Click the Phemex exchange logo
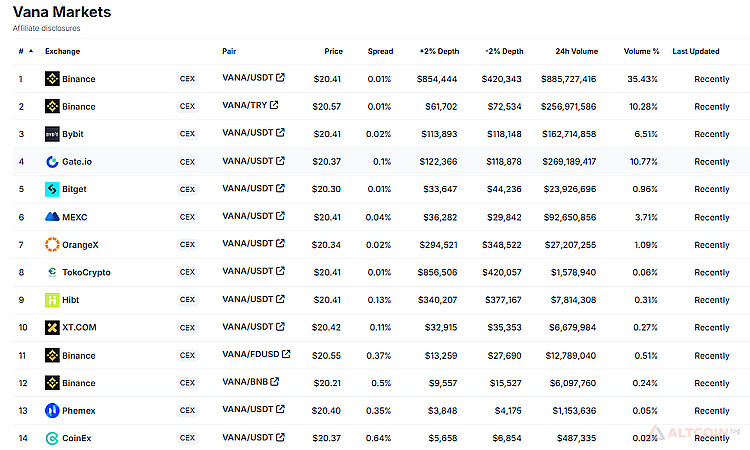 pos(52,410)
